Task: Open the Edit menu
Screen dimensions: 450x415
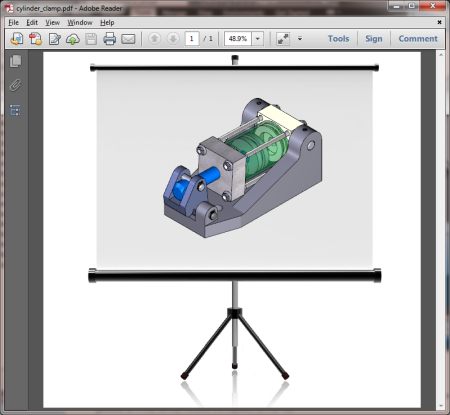Action: 32,22
